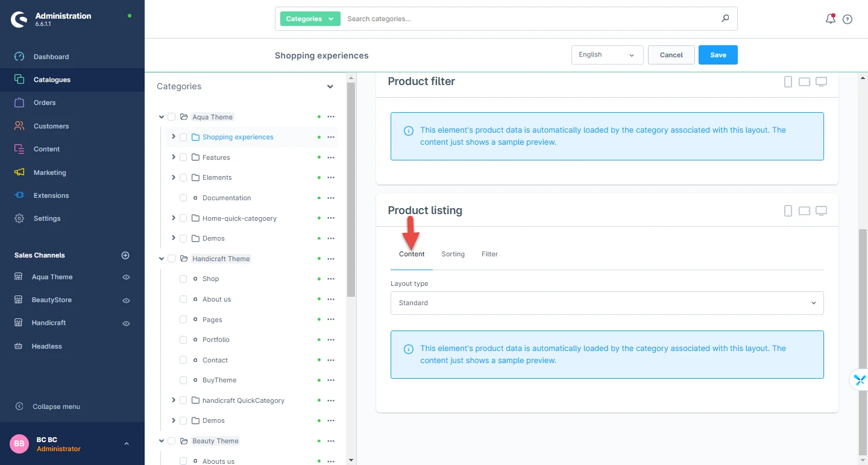Check the Portfolio category checkbox
868x465 pixels.
[183, 340]
